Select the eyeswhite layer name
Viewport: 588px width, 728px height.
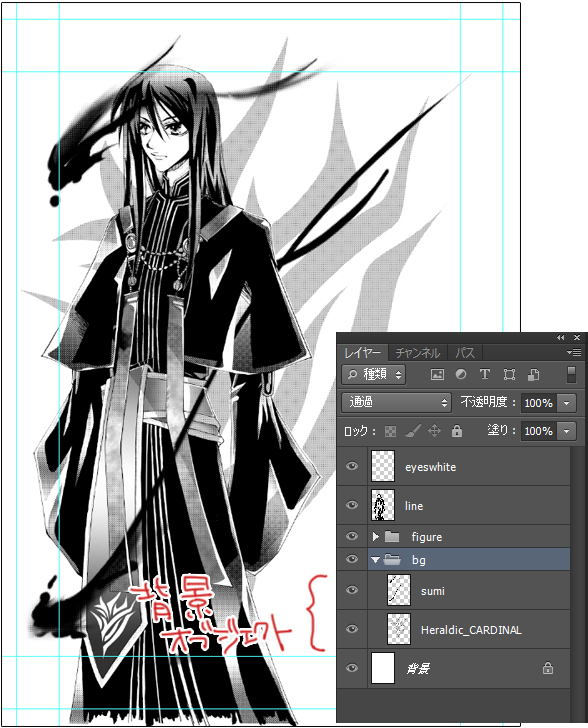tap(431, 467)
